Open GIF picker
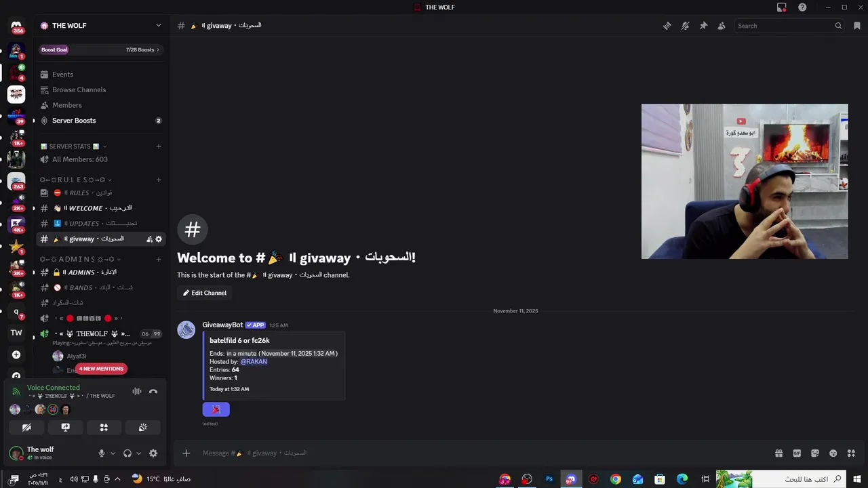This screenshot has height=488, width=868. 797,453
